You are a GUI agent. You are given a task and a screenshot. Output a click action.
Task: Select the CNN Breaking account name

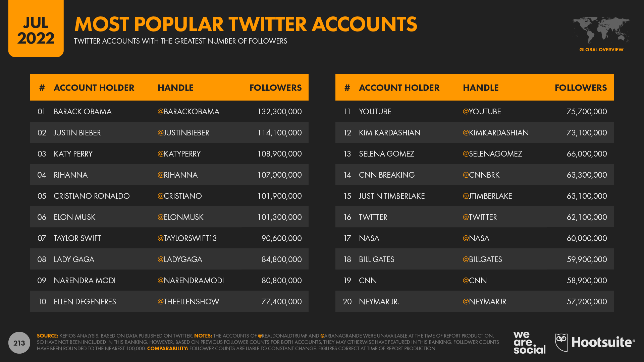(x=386, y=175)
